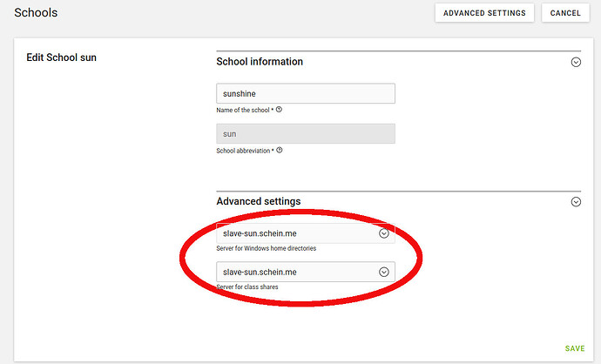Image resolution: width=601 pixels, height=364 pixels.
Task: Open help icon beside Name of the school
Action: pos(280,111)
